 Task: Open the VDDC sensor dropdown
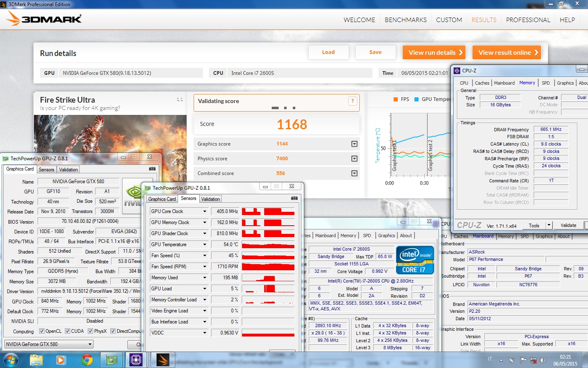(x=205, y=333)
